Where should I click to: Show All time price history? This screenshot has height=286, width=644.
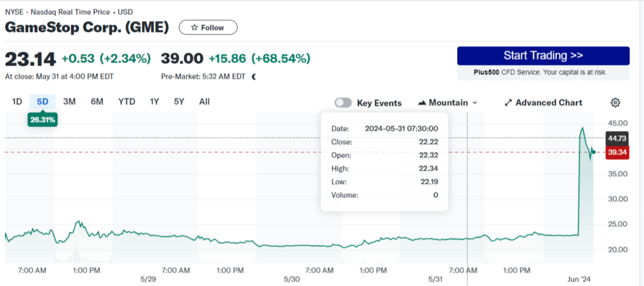tap(204, 102)
